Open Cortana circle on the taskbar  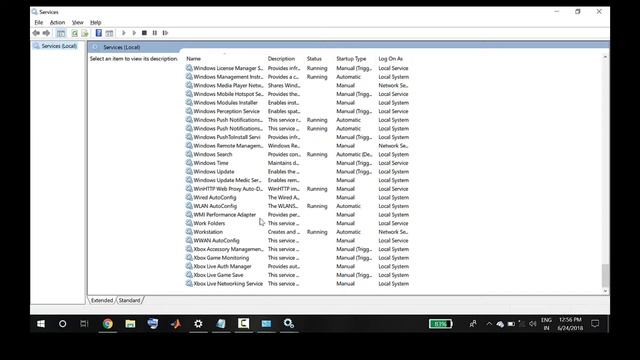click(x=62, y=324)
